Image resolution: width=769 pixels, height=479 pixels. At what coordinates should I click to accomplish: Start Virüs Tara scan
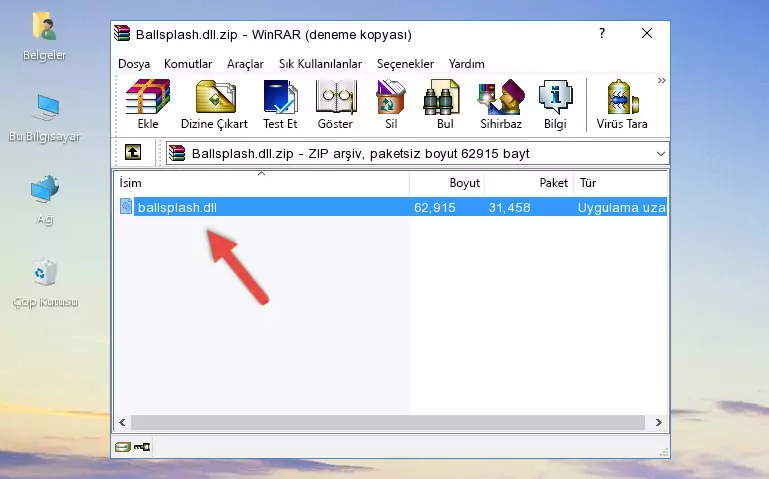(622, 104)
